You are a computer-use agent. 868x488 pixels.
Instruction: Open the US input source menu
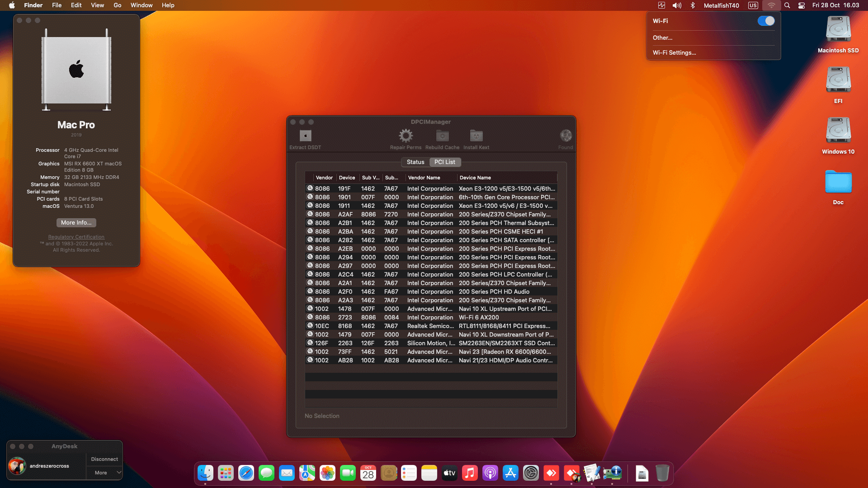click(753, 5)
